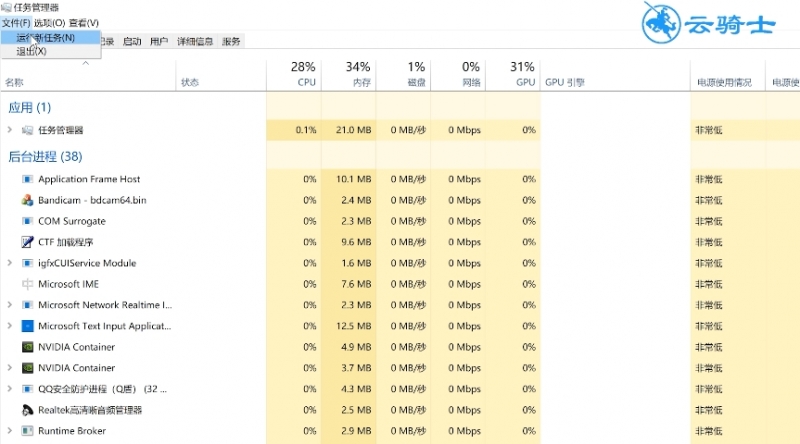The width and height of the screenshot is (800, 444).
Task: Click Runtime Broker process icon
Action: click(x=28, y=431)
